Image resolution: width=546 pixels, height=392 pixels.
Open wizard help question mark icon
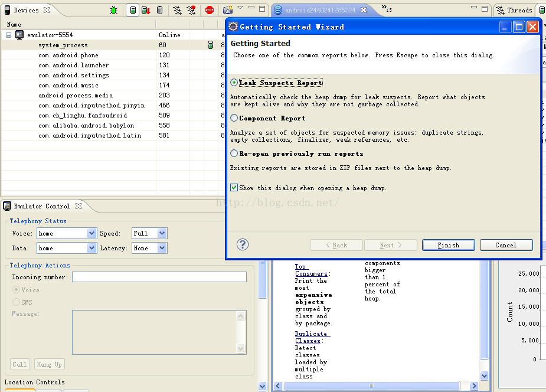[x=242, y=244]
